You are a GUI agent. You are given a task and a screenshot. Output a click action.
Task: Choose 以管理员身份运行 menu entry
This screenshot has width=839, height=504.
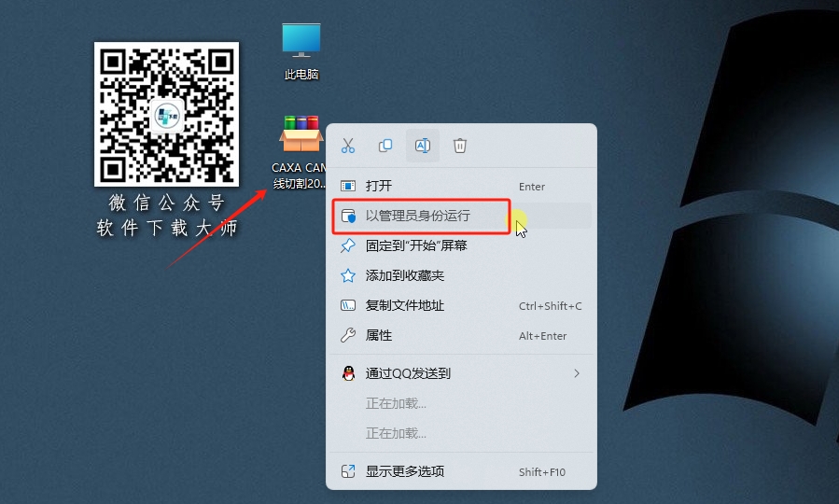coord(461,216)
